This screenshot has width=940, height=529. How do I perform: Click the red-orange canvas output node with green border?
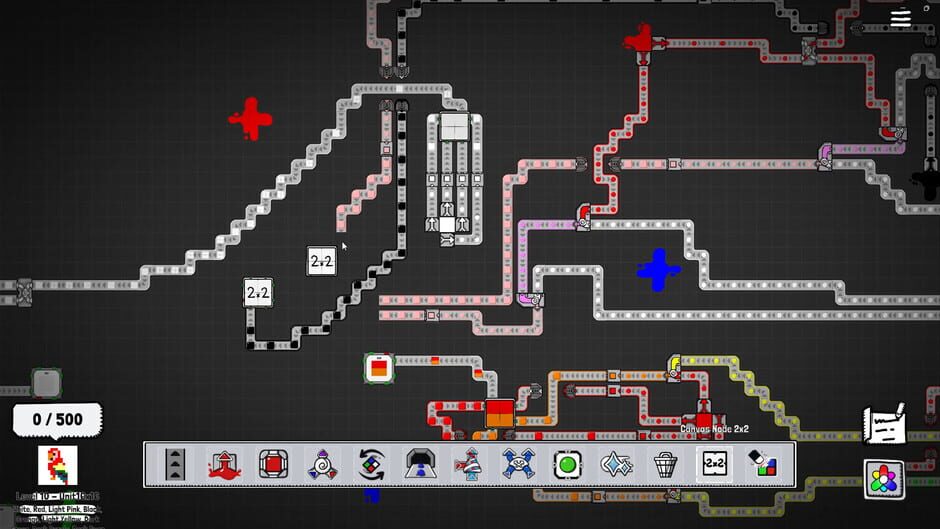pos(379,368)
